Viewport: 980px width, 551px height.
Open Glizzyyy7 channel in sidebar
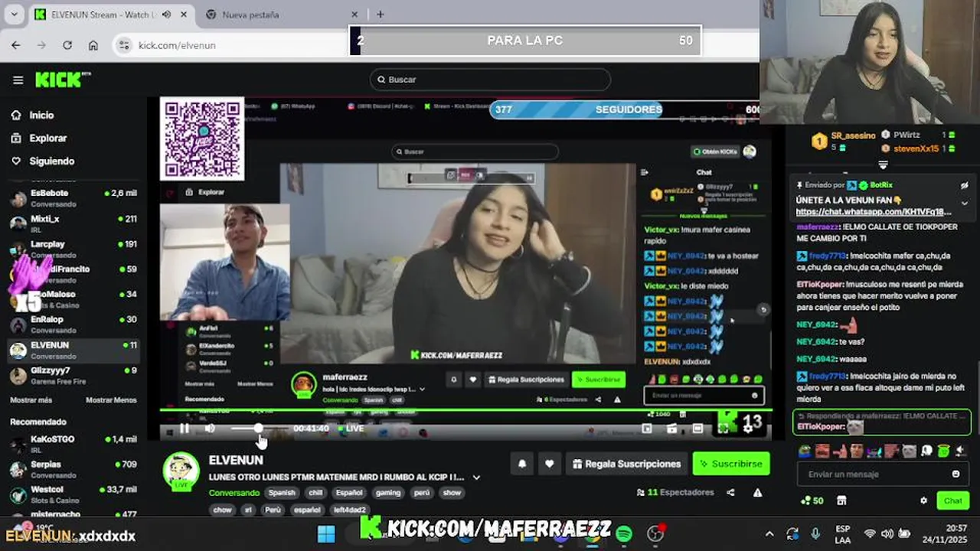pos(73,375)
